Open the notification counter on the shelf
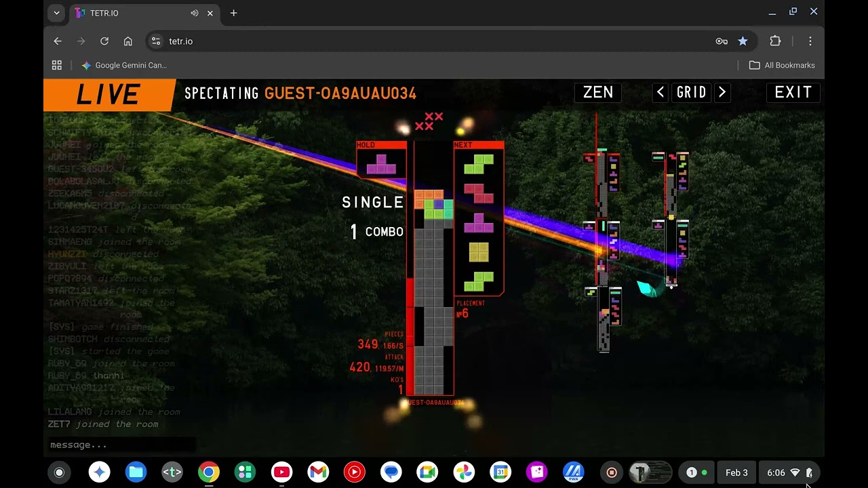 [697, 472]
